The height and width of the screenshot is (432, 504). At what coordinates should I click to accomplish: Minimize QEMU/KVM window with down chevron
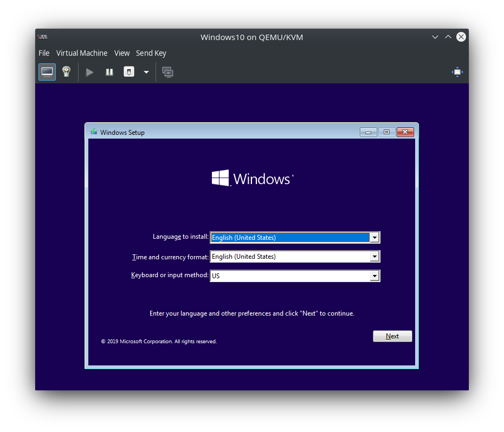point(435,37)
